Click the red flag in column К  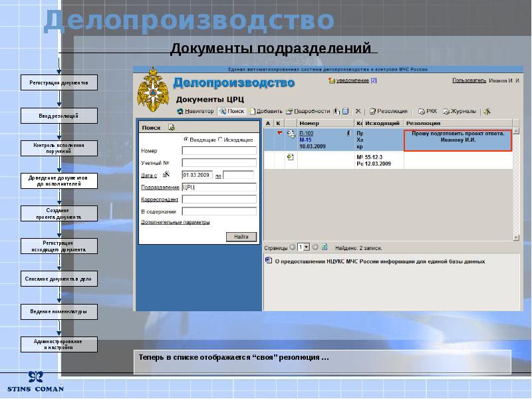279,133
